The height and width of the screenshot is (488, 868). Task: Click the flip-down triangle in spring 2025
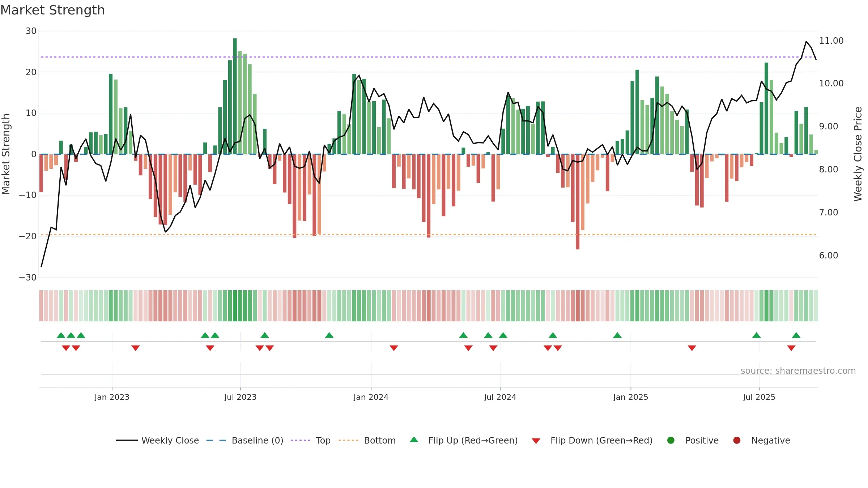pyautogui.click(x=692, y=348)
